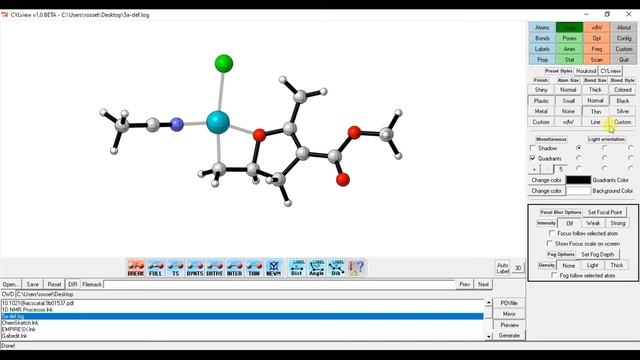Set bond size to Line
Viewport: 640px width, 360px height.
[x=595, y=122]
